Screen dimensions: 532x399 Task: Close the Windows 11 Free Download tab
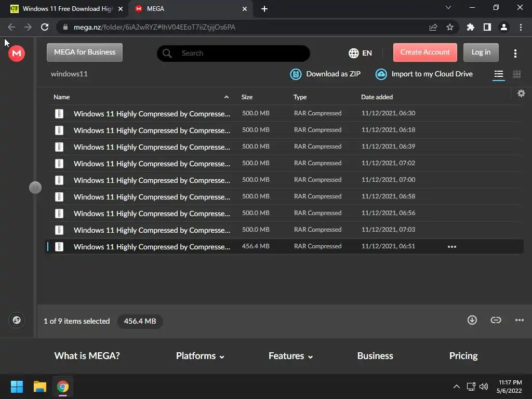tap(121, 9)
